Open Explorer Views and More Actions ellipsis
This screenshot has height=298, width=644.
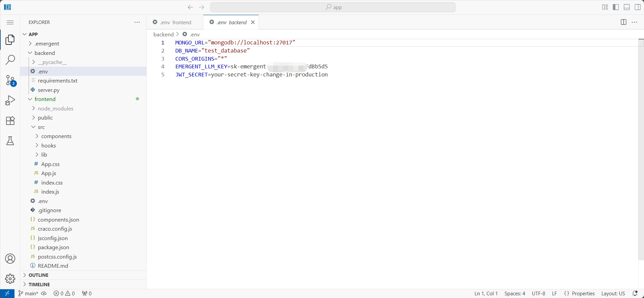click(137, 22)
